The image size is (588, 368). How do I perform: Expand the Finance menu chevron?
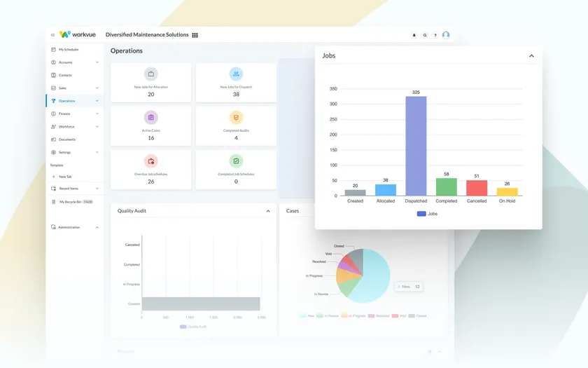97,114
